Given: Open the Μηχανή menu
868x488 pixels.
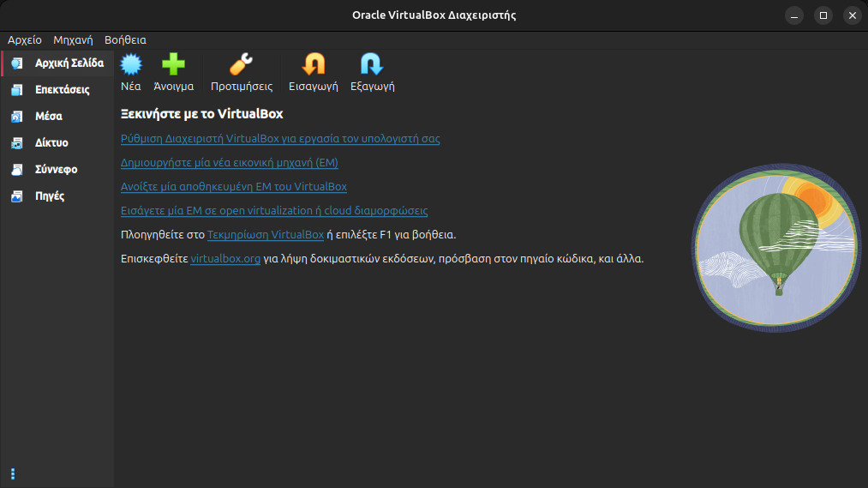Looking at the screenshot, I should coord(73,40).
